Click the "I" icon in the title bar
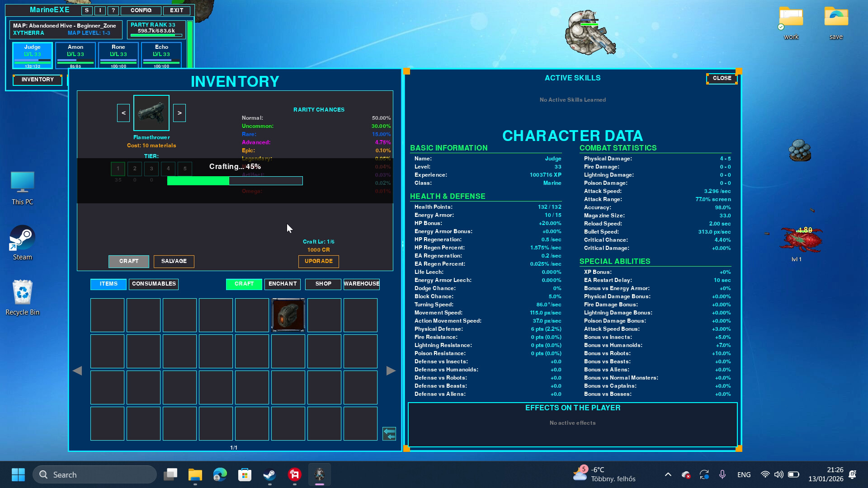 99,10
